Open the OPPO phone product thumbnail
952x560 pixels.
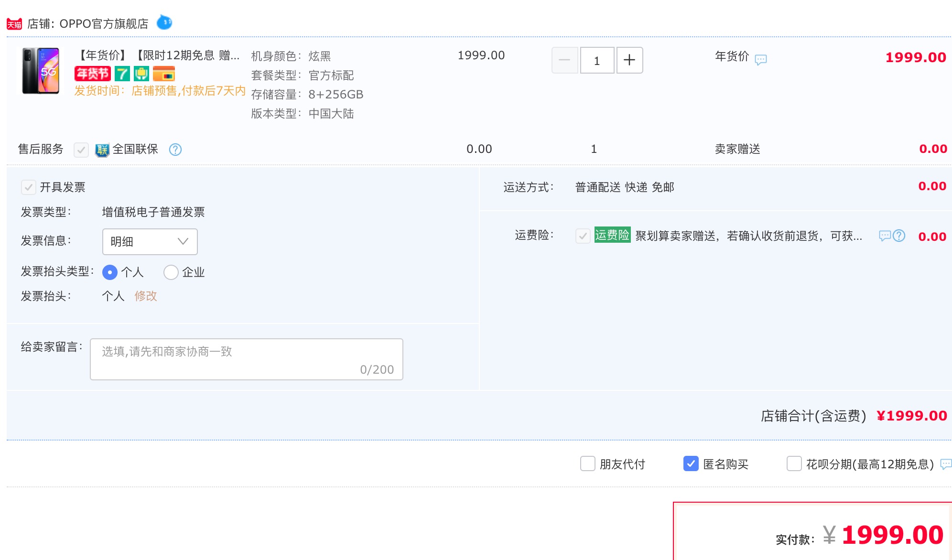coord(41,71)
